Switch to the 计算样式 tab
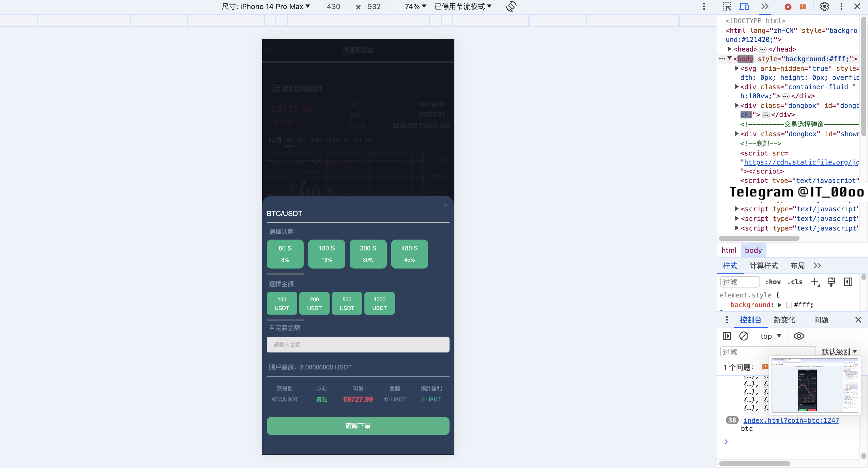The image size is (868, 468). (764, 265)
